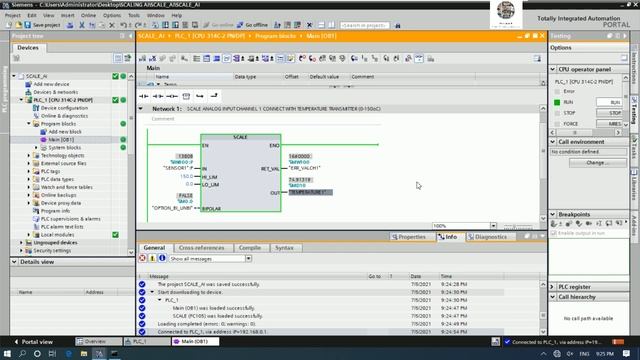Viewport: 640px width, 360px height.
Task: Collapse the CPU operator panel section
Action: 553,69
